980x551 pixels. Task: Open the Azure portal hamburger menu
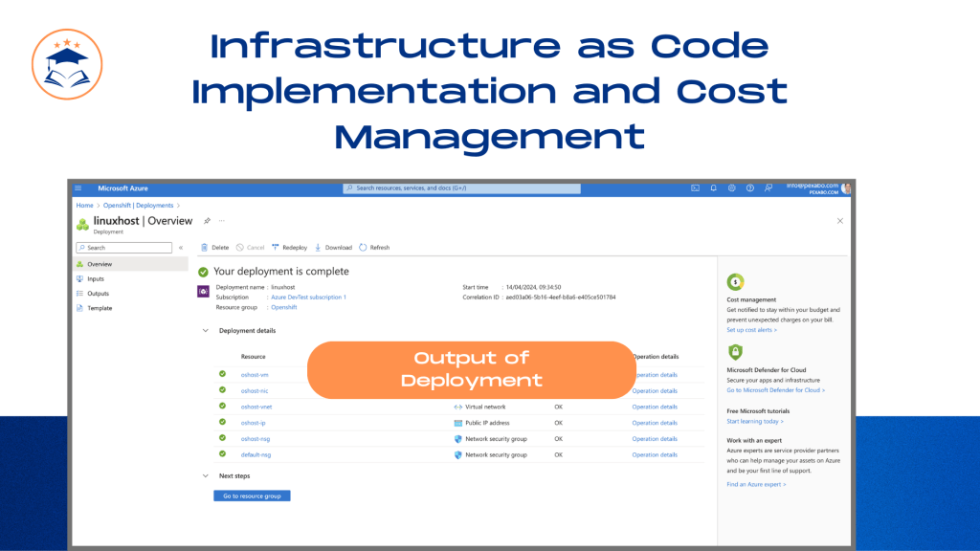coord(78,188)
